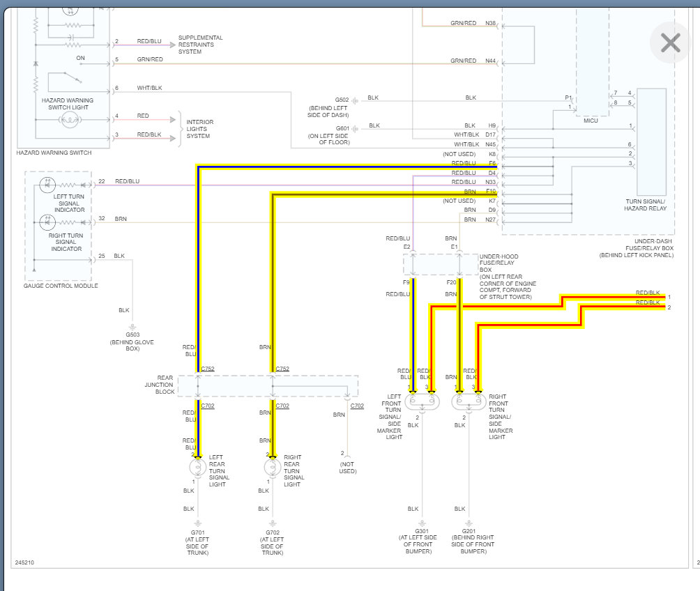The width and height of the screenshot is (700, 591).
Task: Click the LEFT TURN SIGNAL INDICATOR label
Action: (x=69, y=203)
